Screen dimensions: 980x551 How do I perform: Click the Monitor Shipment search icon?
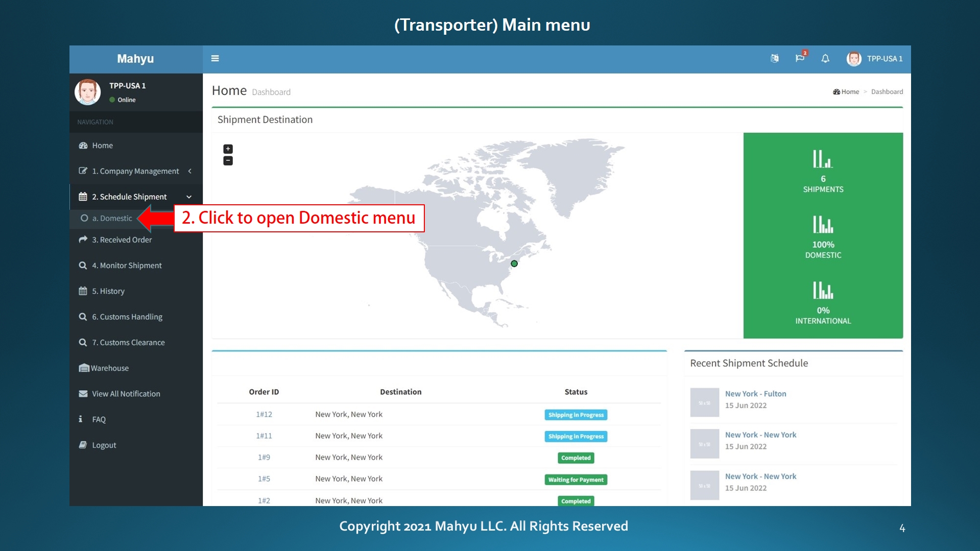tap(83, 266)
